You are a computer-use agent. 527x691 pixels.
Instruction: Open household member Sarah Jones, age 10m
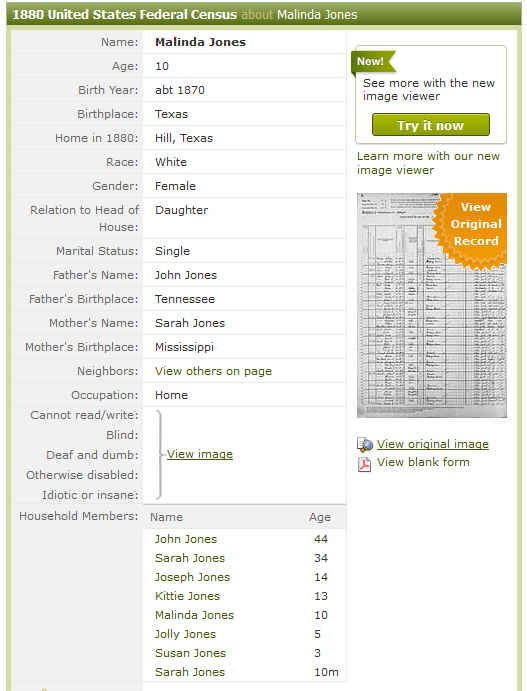click(189, 672)
